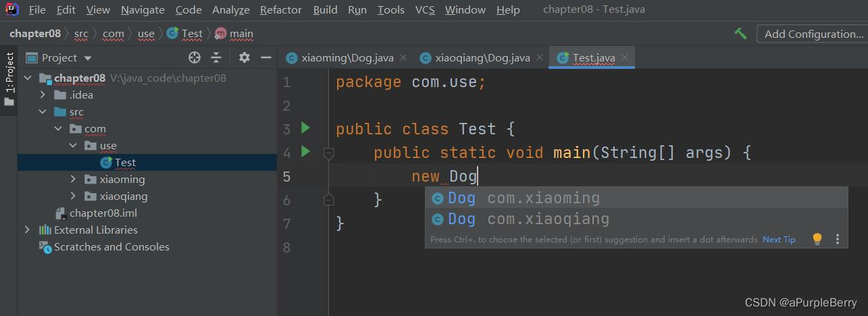Viewport: 868px width, 316px height.
Task: Click fold end marker on line 6
Action: click(x=329, y=199)
